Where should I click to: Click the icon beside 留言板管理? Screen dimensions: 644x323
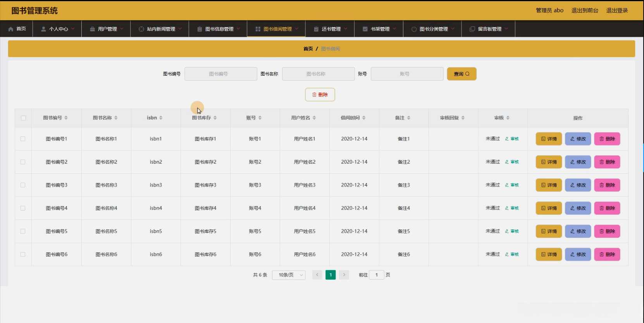pos(472,29)
